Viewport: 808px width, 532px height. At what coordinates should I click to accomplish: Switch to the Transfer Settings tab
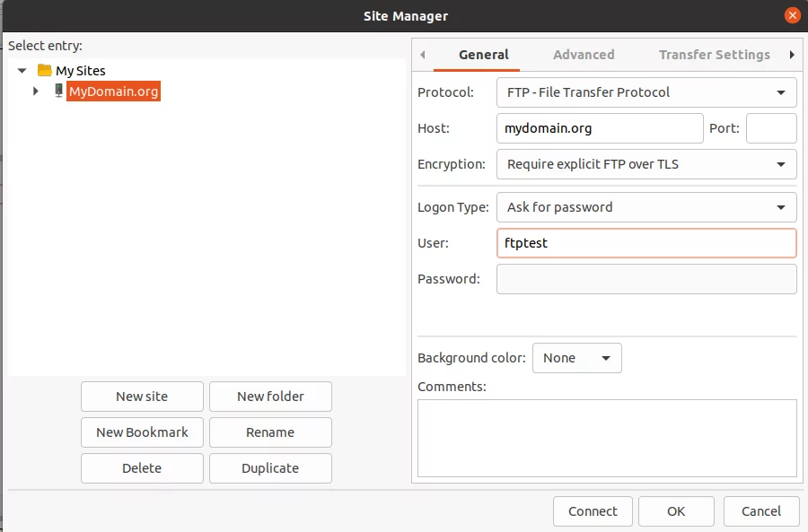point(715,55)
